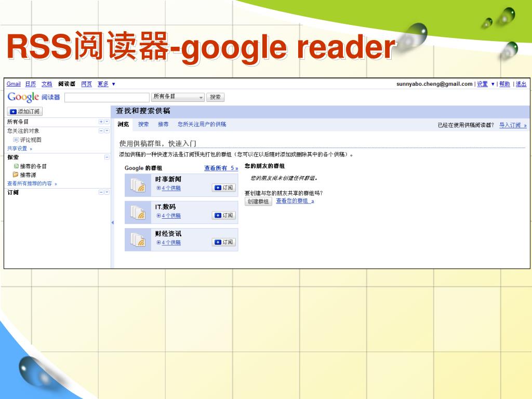Screen dimensions: 532x399
Task: Focus the search text field beside the logo
Action: coord(107,97)
